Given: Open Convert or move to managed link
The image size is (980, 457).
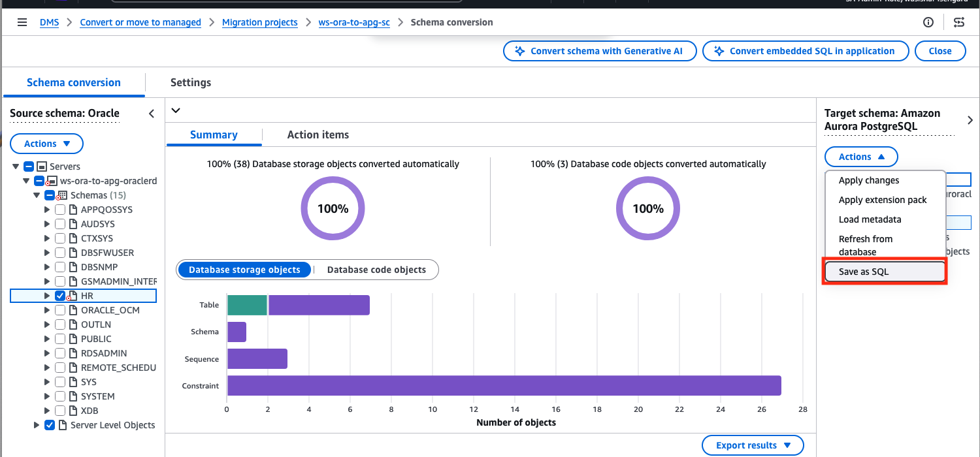Looking at the screenshot, I should click(140, 22).
